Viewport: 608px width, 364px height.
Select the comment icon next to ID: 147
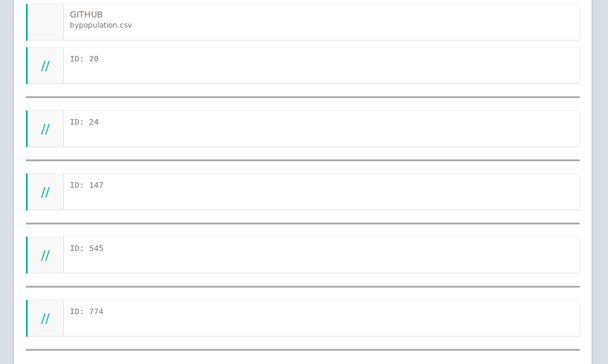(45, 193)
